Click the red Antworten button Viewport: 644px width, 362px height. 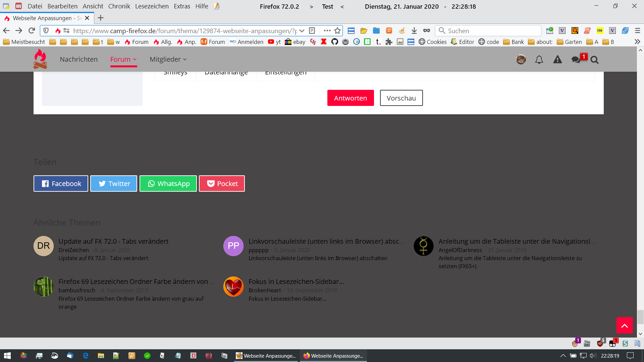click(351, 98)
